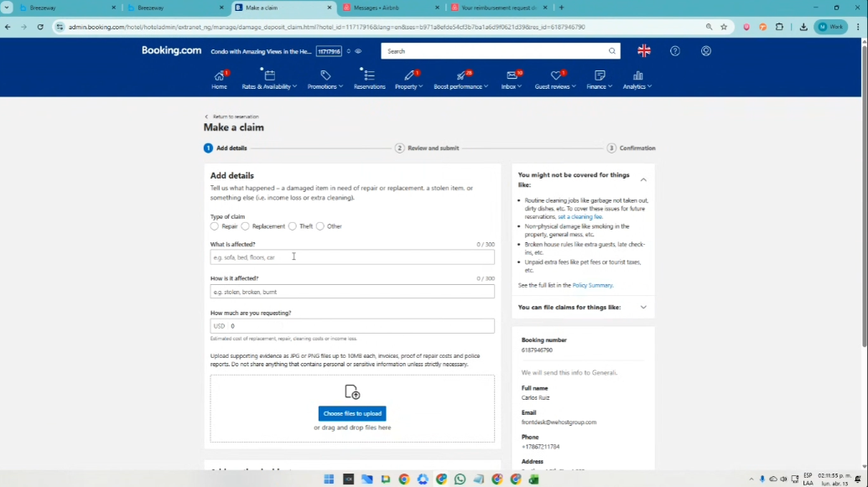868x487 pixels.
Task: Open WhatsApp from the taskbar
Action: click(460, 479)
